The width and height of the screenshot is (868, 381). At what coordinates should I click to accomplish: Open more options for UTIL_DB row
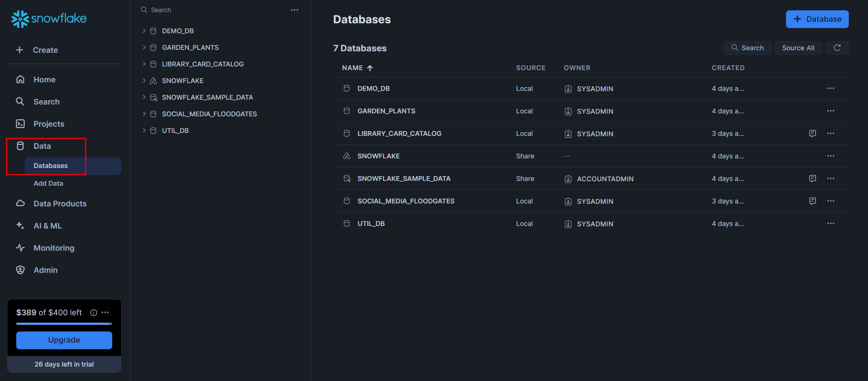(831, 224)
